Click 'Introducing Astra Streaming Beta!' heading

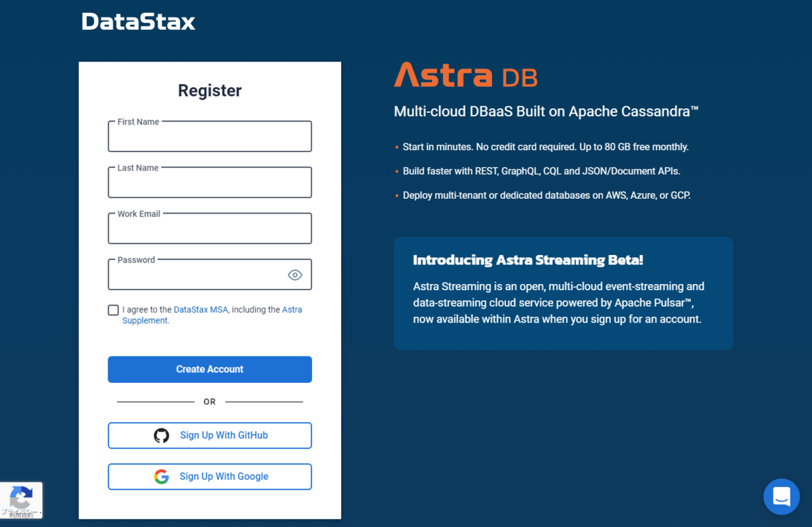(528, 260)
